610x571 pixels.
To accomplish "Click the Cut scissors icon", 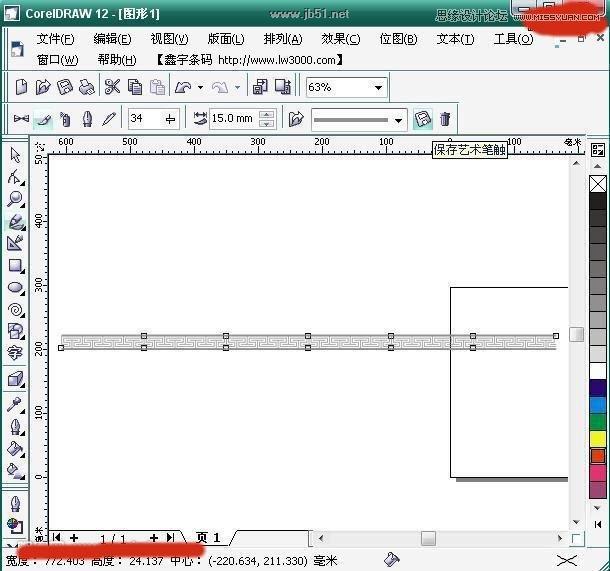I will 112,86.
